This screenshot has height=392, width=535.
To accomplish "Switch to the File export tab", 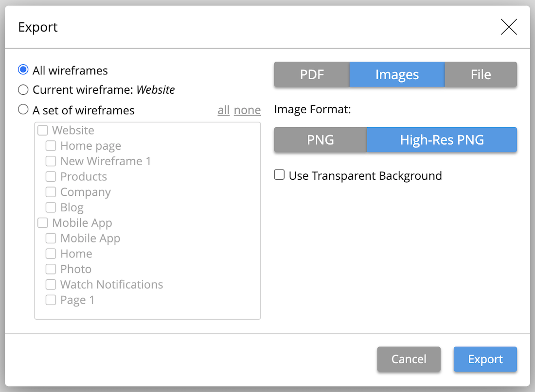I will coord(481,75).
